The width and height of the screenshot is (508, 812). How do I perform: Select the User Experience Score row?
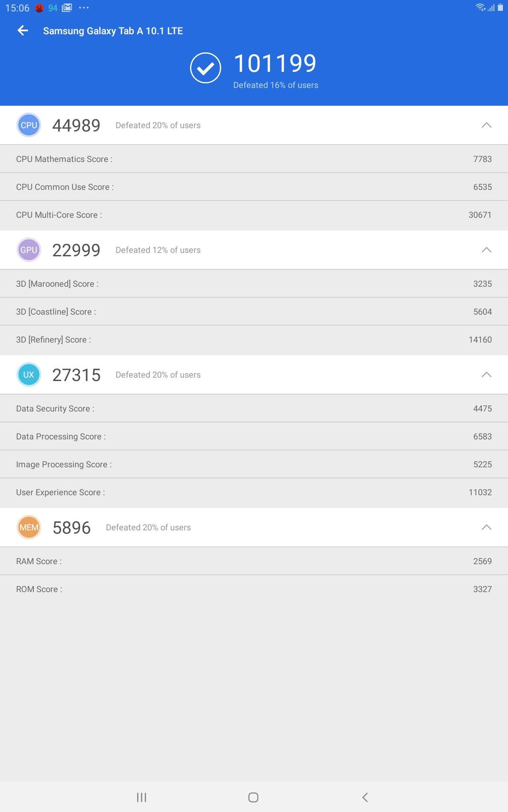pos(254,492)
